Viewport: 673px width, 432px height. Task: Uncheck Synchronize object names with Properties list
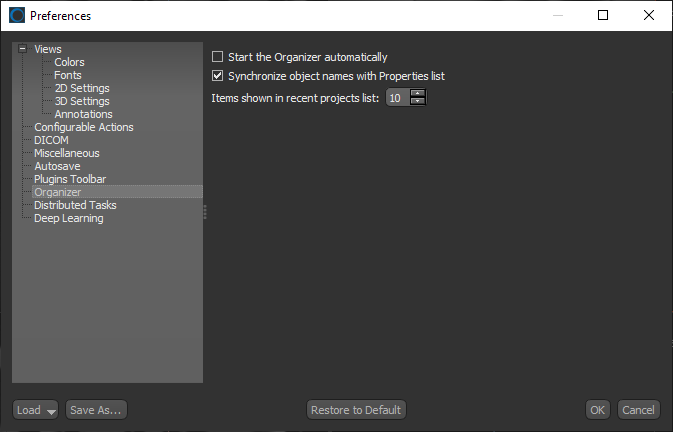tap(218, 76)
